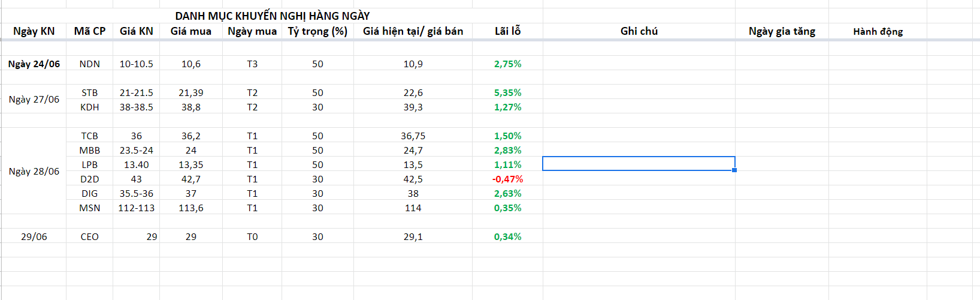The image size is (980, 300).
Task: Click the 2,63% profit cell
Action: coord(508,193)
